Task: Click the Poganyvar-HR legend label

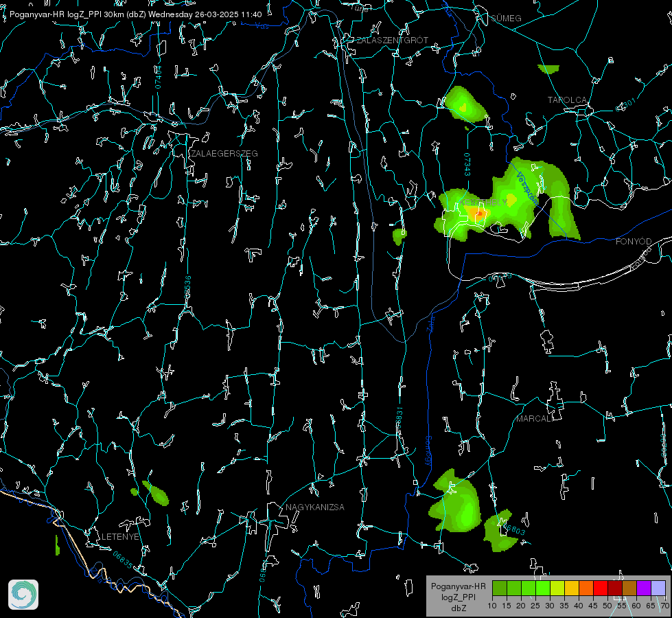Action: tap(458, 586)
